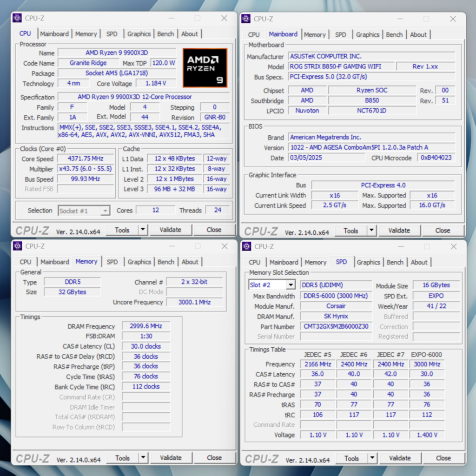Click the Uncore Frequency value 3000.1 MHz
This screenshot has height=476, width=476.
click(x=194, y=302)
